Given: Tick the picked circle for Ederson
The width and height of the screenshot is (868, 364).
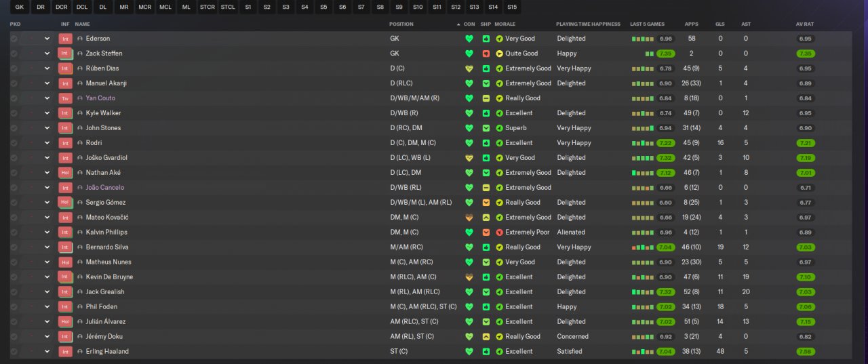Looking at the screenshot, I should (14, 39).
